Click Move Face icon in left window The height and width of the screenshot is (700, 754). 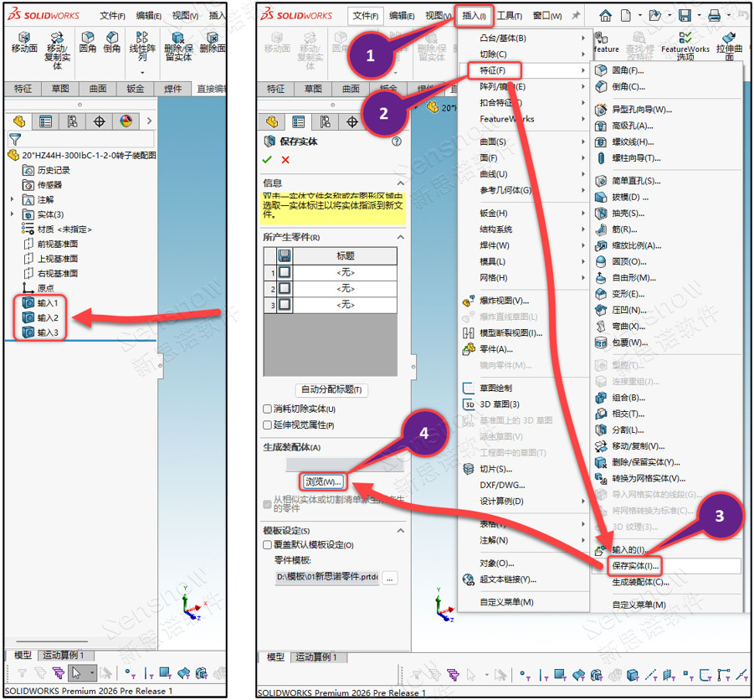(23, 38)
